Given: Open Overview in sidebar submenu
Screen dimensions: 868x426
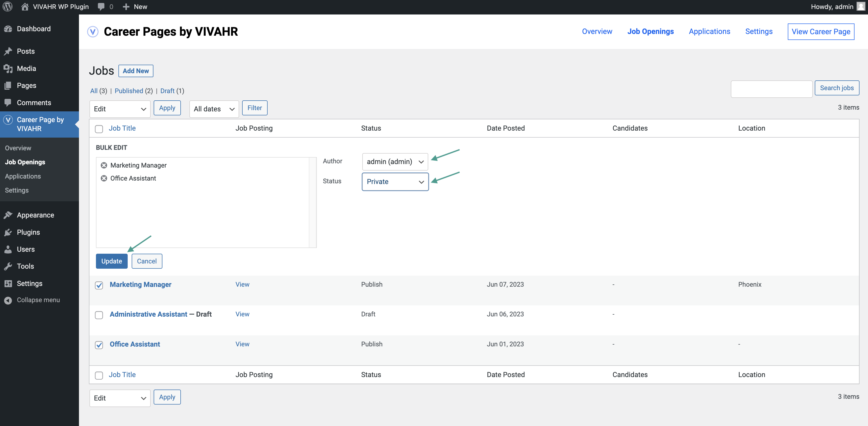Looking at the screenshot, I should click(18, 148).
